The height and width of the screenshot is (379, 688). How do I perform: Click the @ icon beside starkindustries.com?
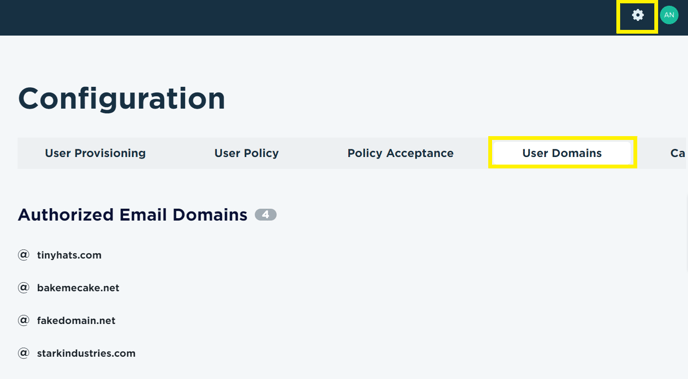(x=23, y=353)
